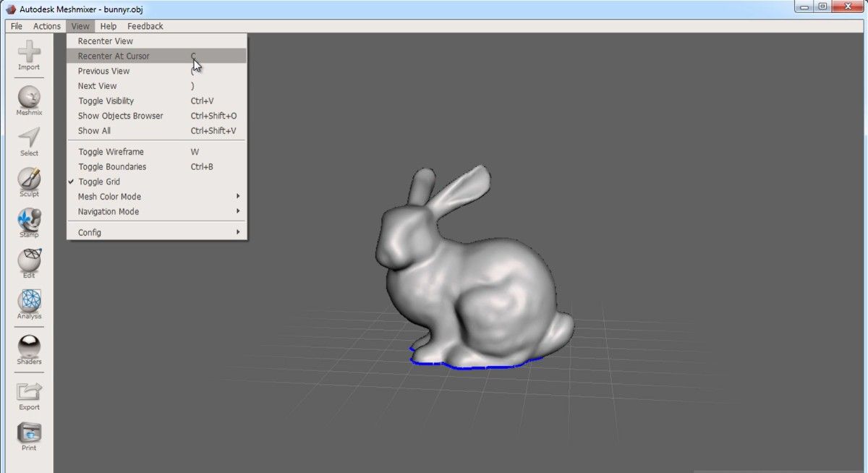Image resolution: width=868 pixels, height=473 pixels.
Task: Open the Edit tool
Action: coord(29,264)
